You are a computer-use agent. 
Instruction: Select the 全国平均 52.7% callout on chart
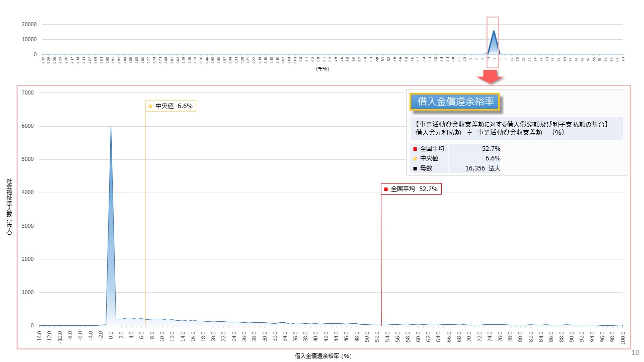pos(411,189)
